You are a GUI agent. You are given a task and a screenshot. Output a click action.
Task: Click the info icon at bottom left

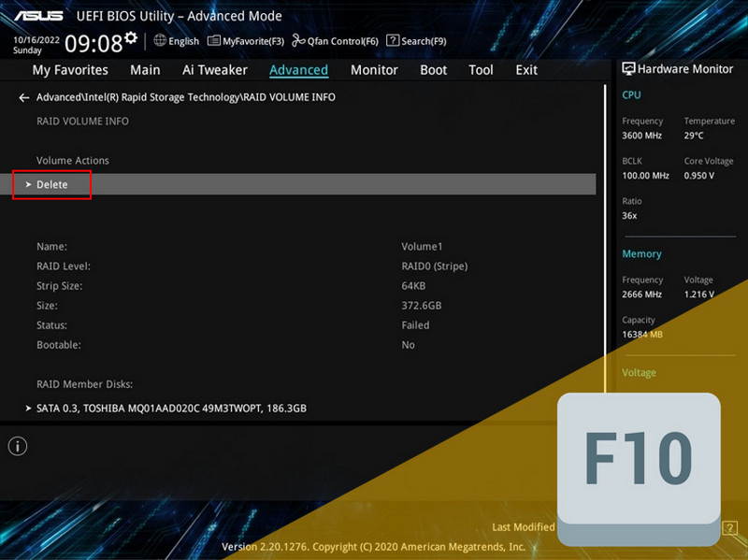[18, 447]
